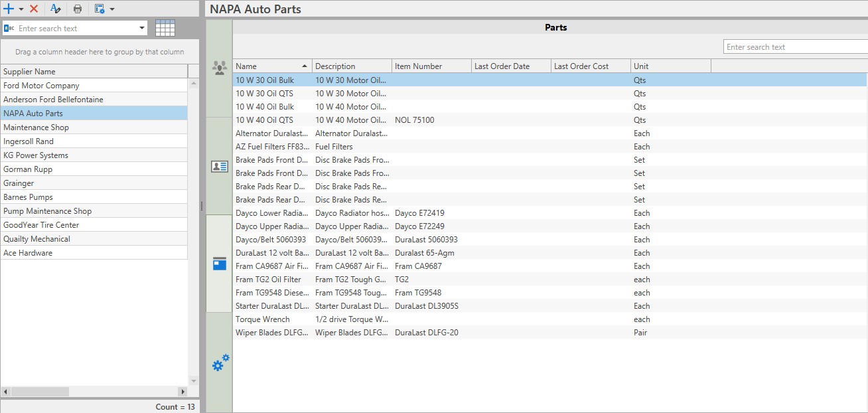Viewport: 868px width, 413px height.
Task: Click into the Parts search text field
Action: point(796,47)
